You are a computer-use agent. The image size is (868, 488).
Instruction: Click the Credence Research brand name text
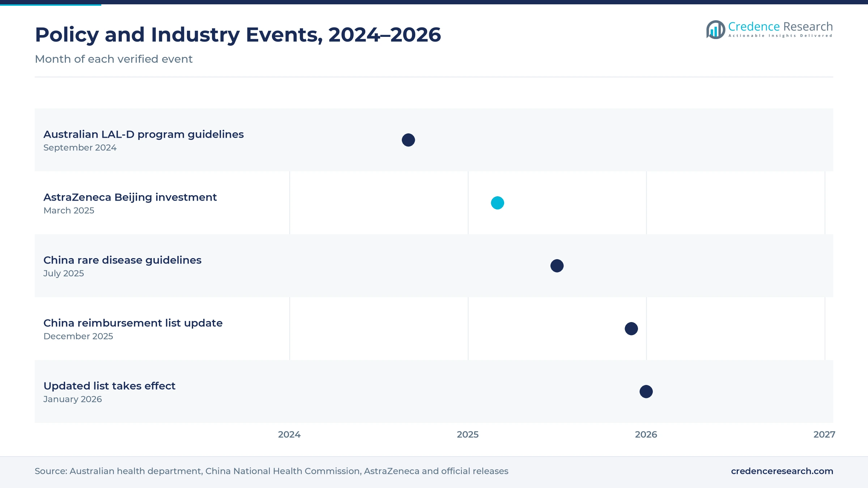tap(780, 26)
